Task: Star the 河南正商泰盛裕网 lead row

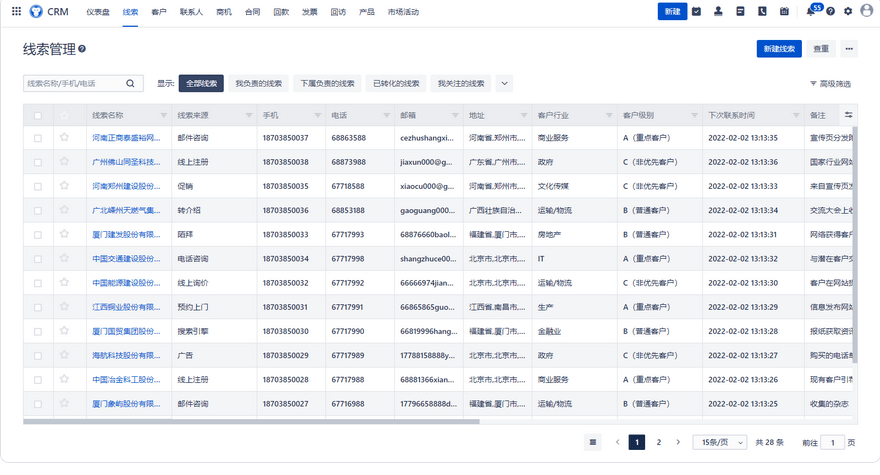Action: click(64, 138)
